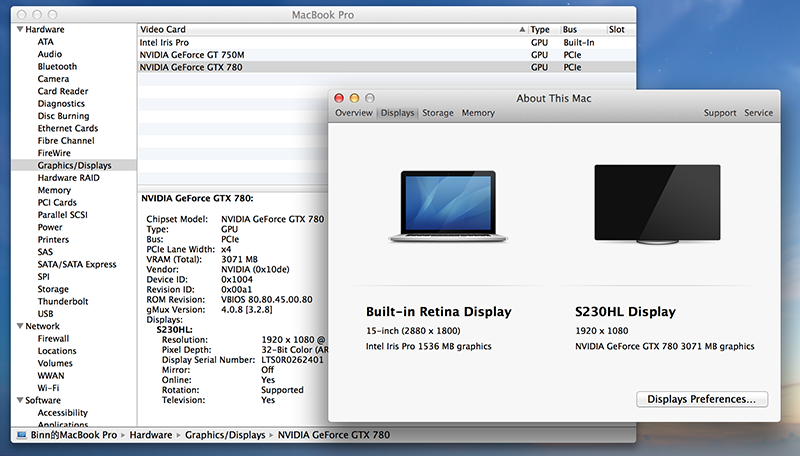Click the VRAM value 3071 MB
The width and height of the screenshot is (800, 456).
click(239, 259)
